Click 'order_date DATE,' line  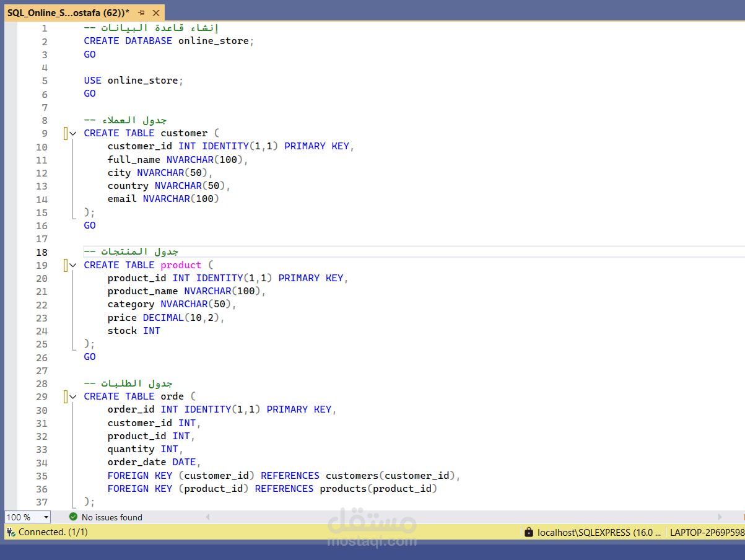[x=154, y=462]
